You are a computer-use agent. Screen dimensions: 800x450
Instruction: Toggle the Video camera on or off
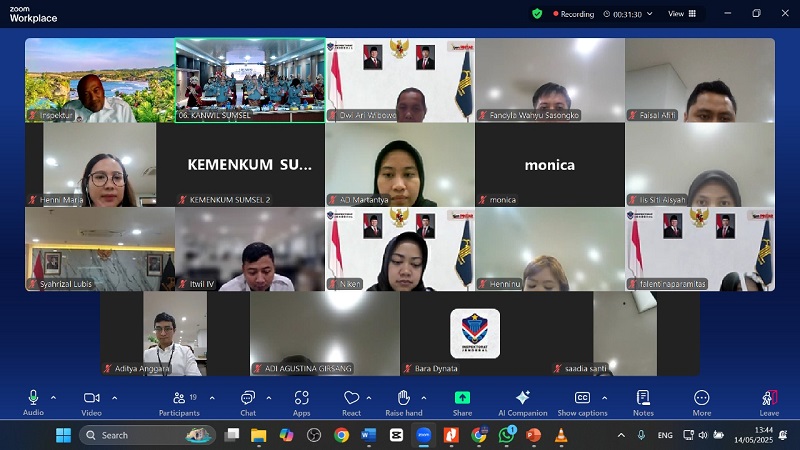pyautogui.click(x=91, y=403)
